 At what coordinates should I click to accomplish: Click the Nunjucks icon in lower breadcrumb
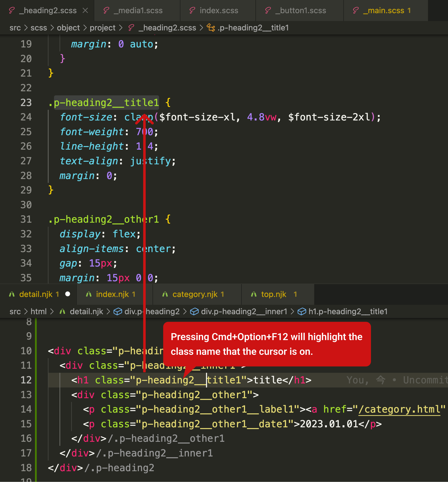point(62,311)
